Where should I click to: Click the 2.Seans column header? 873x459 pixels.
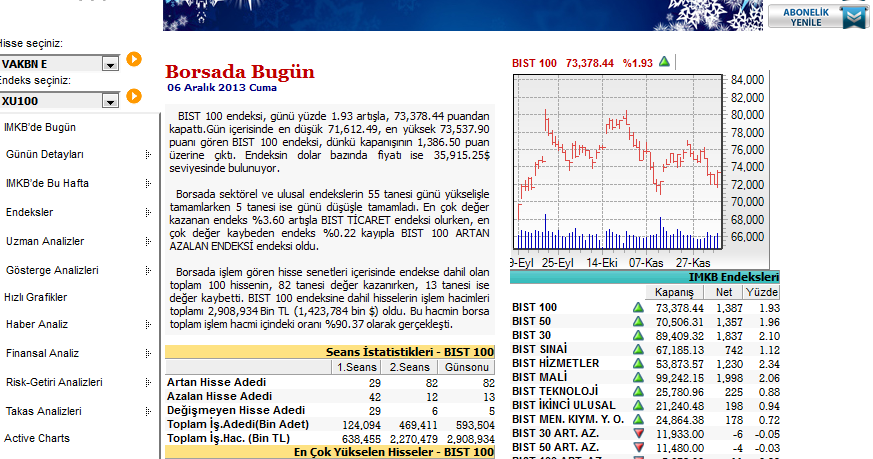click(410, 368)
